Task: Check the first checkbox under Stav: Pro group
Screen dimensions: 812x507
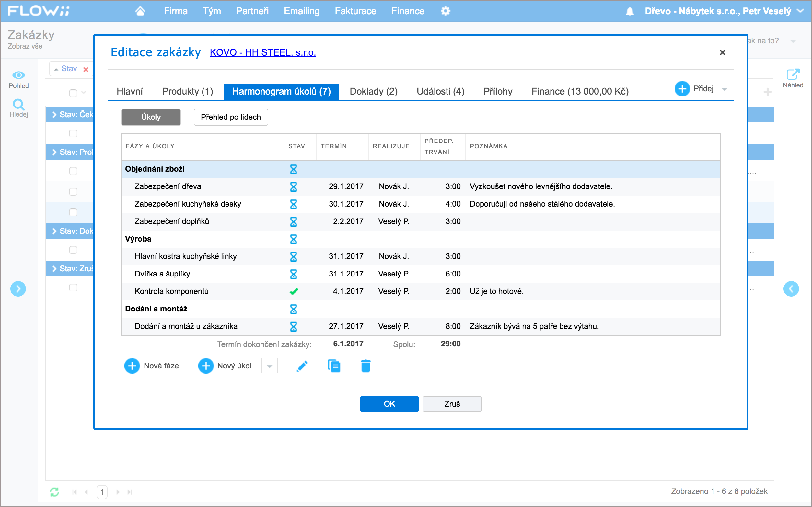Action: click(x=73, y=171)
